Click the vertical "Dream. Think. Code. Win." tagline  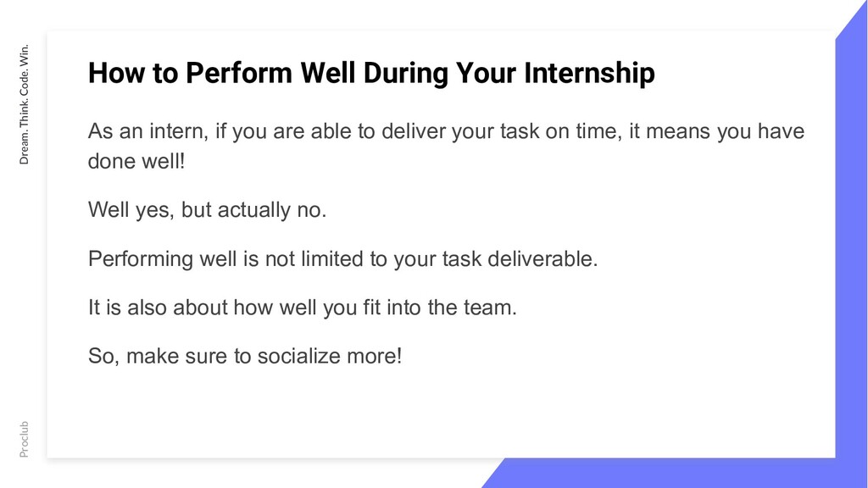tap(24, 104)
